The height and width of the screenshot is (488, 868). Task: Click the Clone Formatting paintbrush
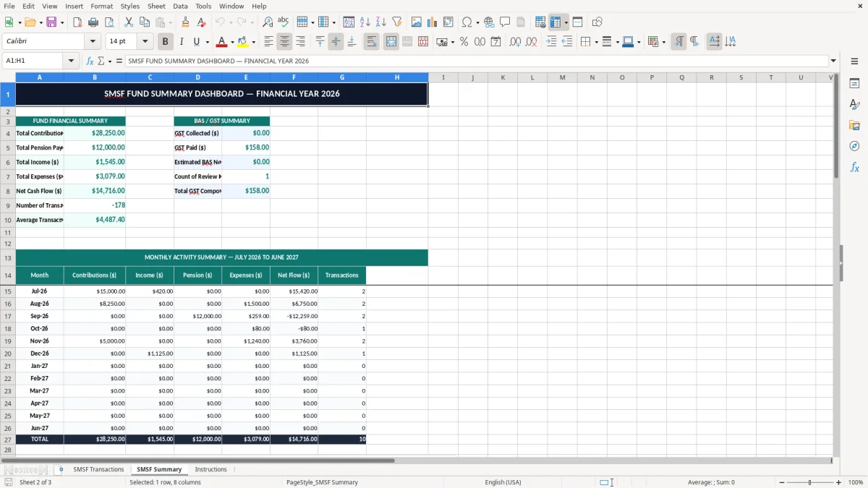tap(186, 22)
